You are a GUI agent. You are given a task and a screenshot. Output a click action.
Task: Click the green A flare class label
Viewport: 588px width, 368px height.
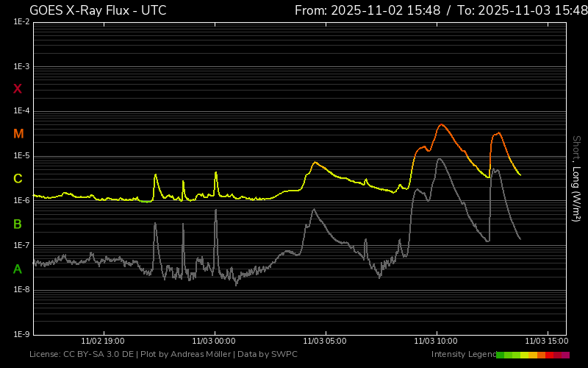click(17, 269)
